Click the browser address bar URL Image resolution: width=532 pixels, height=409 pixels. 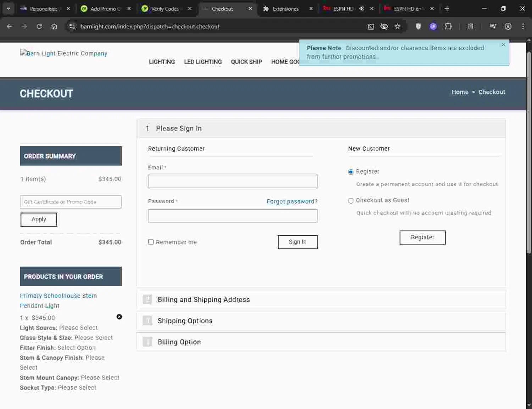pos(150,27)
